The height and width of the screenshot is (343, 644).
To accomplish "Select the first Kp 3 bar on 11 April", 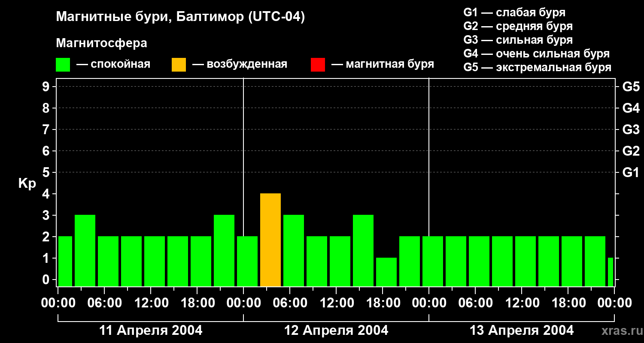I will point(85,251).
